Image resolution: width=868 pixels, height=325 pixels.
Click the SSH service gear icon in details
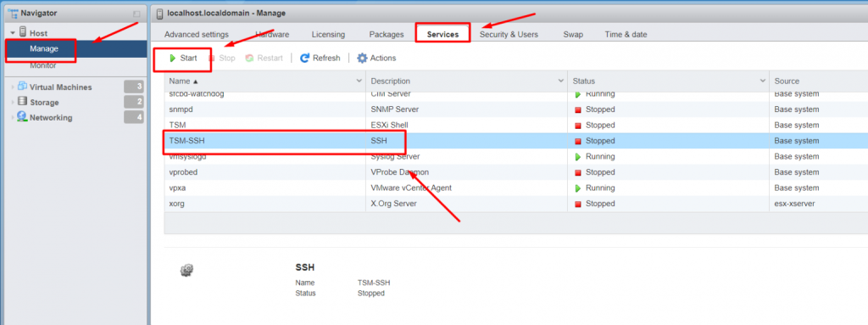pyautogui.click(x=187, y=270)
